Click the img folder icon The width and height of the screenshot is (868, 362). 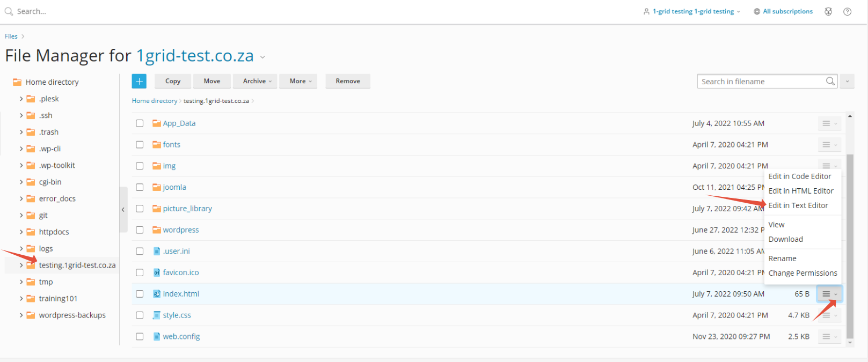pos(157,166)
